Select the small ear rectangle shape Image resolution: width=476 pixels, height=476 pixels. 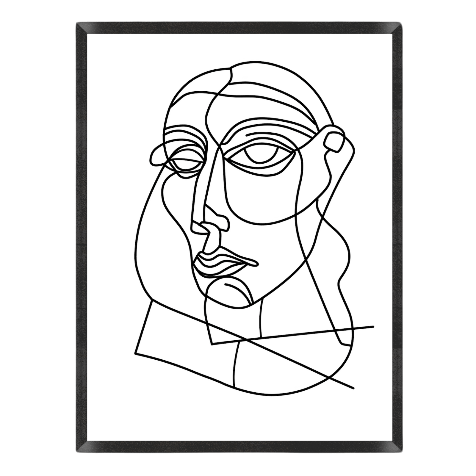click(x=333, y=143)
